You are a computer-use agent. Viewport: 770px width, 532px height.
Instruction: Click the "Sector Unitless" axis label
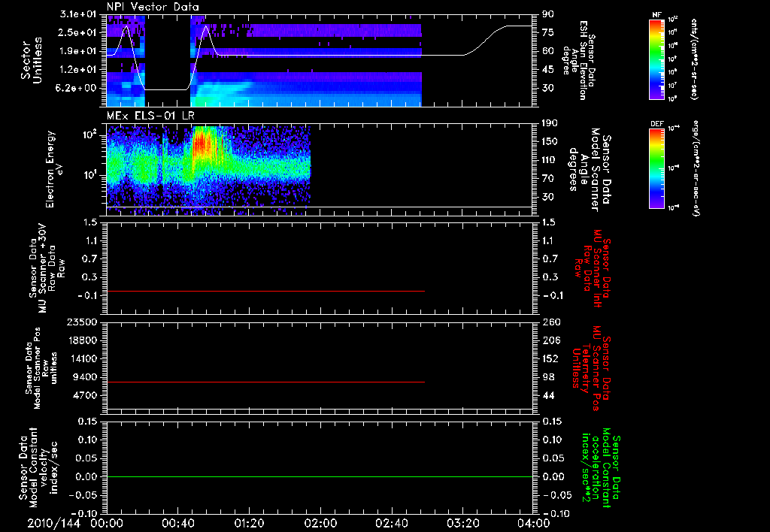31,60
